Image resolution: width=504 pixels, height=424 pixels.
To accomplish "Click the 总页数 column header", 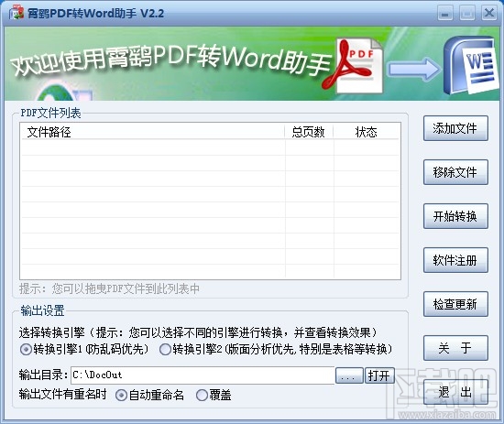I will [x=309, y=132].
